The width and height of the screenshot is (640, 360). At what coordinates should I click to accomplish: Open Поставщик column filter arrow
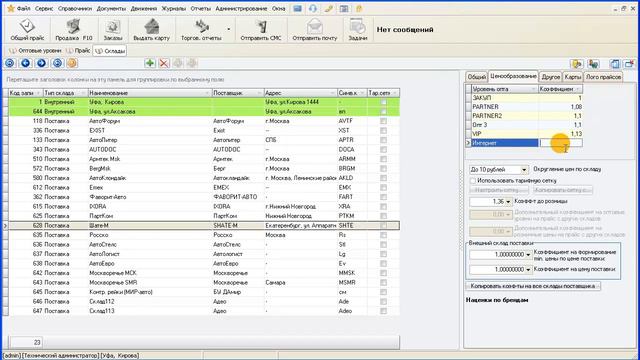tap(259, 93)
